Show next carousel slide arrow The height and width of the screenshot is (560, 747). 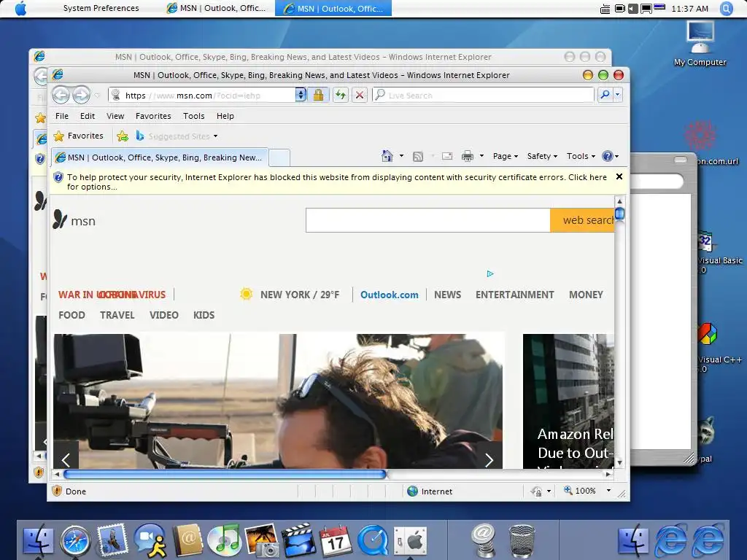[489, 459]
